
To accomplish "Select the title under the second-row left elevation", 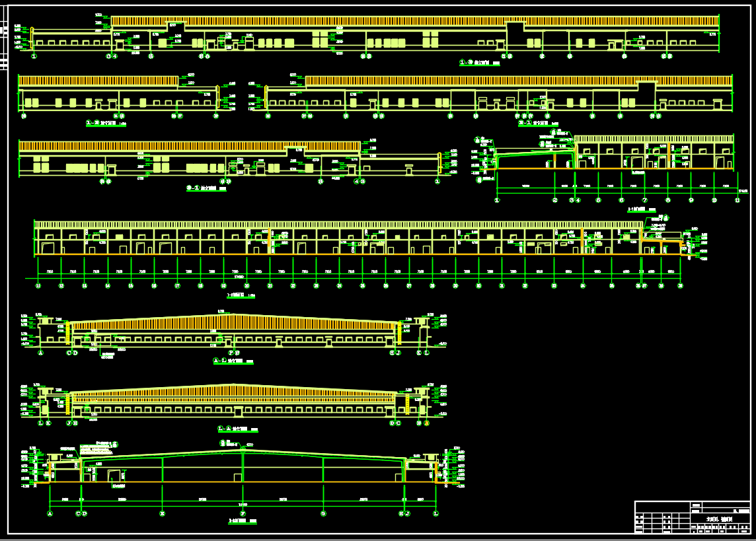I will 105,123.
